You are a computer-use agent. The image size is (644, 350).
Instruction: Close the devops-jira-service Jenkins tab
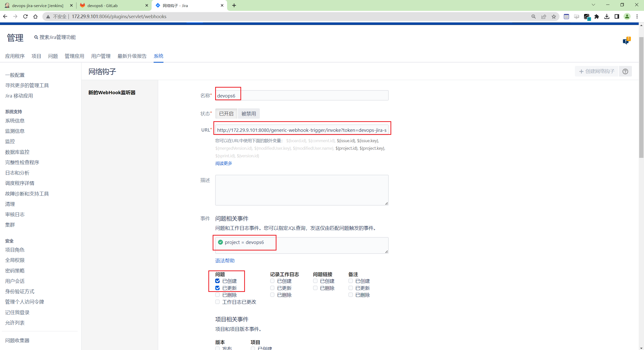[x=71, y=5]
